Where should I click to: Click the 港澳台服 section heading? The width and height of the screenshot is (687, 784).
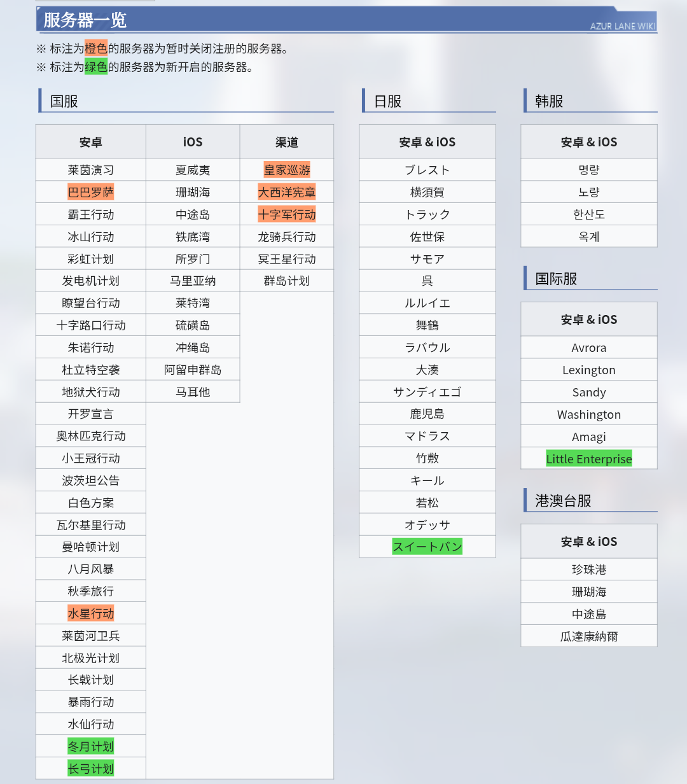click(x=564, y=501)
